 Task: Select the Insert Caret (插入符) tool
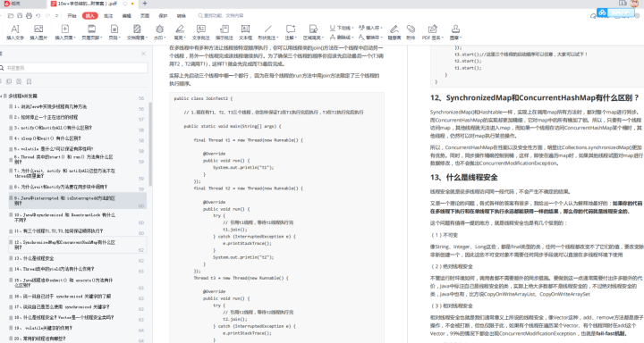(x=370, y=28)
